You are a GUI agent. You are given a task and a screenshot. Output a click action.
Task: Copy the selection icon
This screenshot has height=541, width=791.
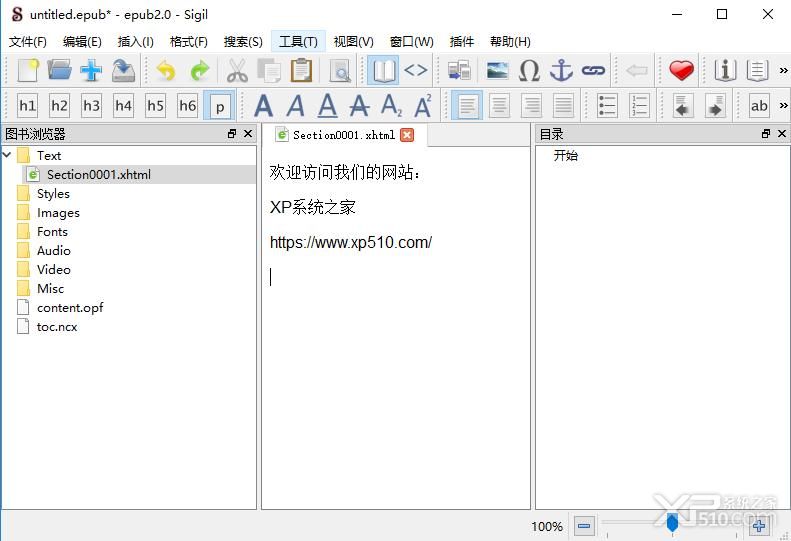pyautogui.click(x=269, y=70)
